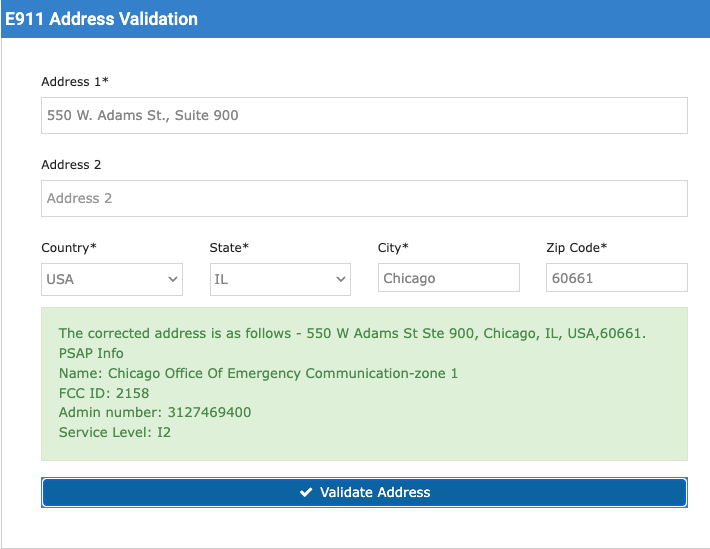710x549 pixels.
Task: Expand the State dropdown showing IL
Action: click(x=280, y=279)
